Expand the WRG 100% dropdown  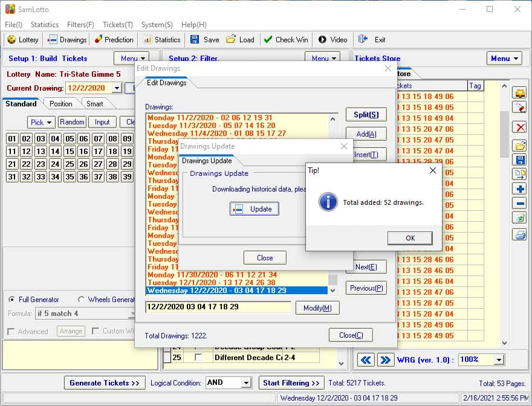point(498,360)
